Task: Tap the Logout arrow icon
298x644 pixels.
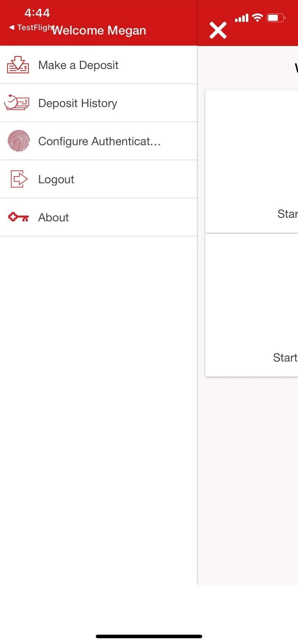Action: click(19, 179)
